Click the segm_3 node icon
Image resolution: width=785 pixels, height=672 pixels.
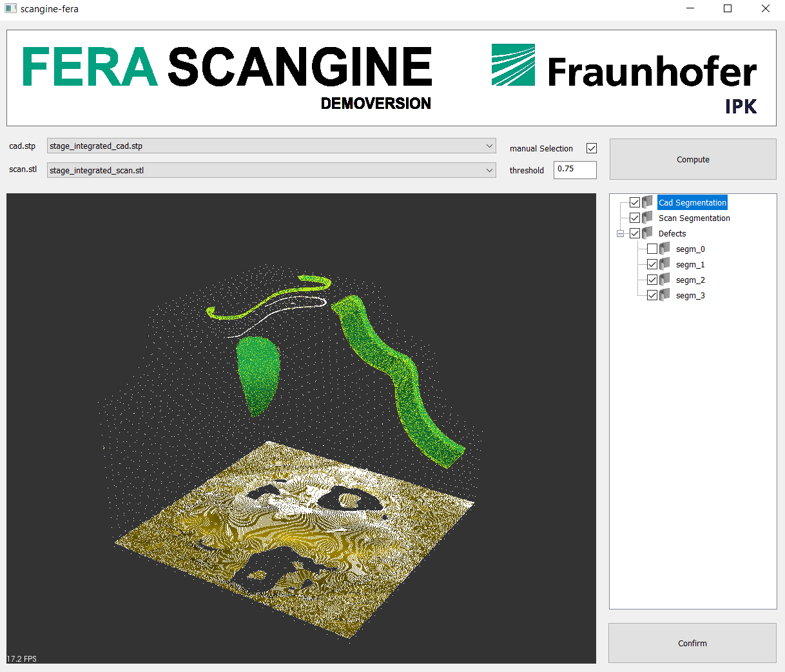[665, 295]
